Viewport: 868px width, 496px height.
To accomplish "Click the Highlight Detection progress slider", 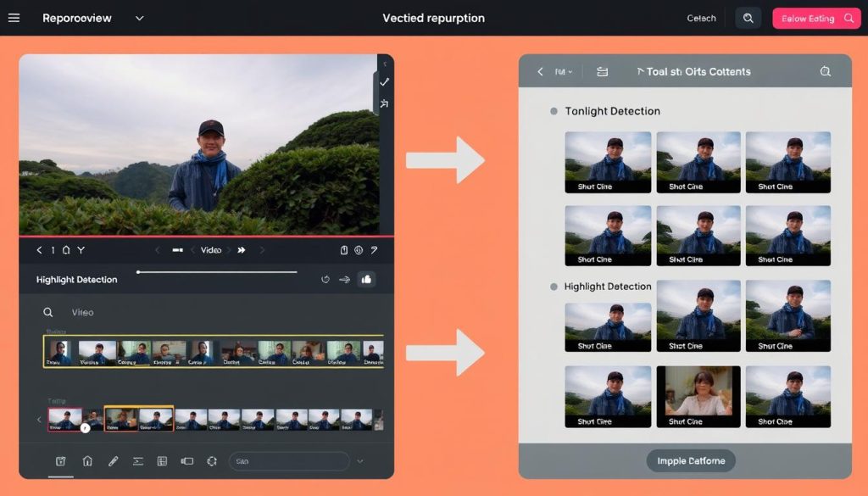I will 216,272.
